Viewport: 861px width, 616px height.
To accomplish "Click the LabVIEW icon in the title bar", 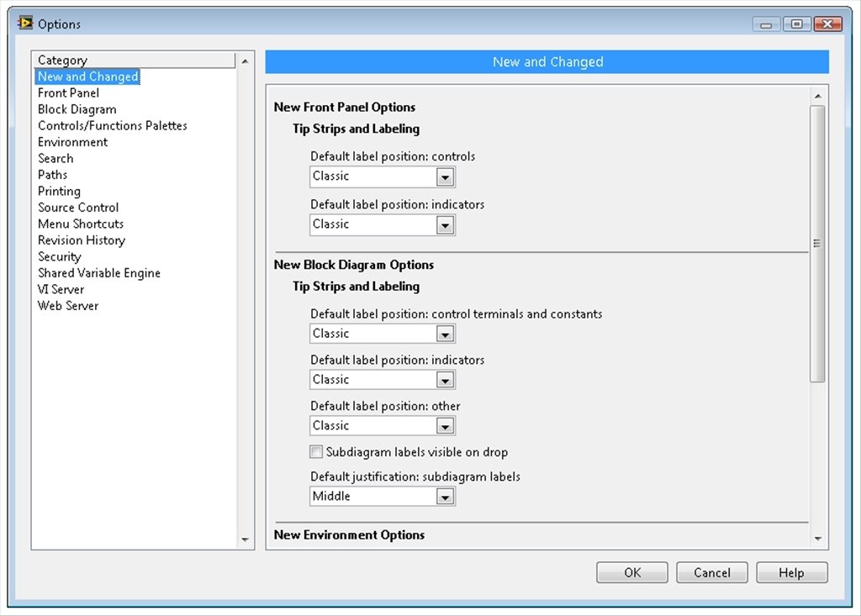I will 25,23.
